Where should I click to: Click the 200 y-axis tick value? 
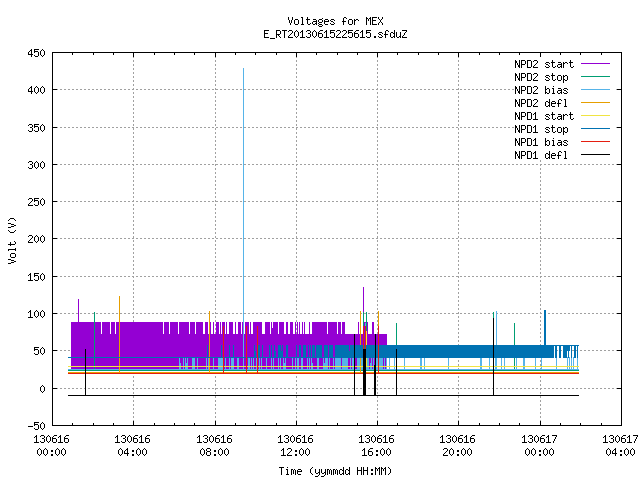(x=36, y=239)
